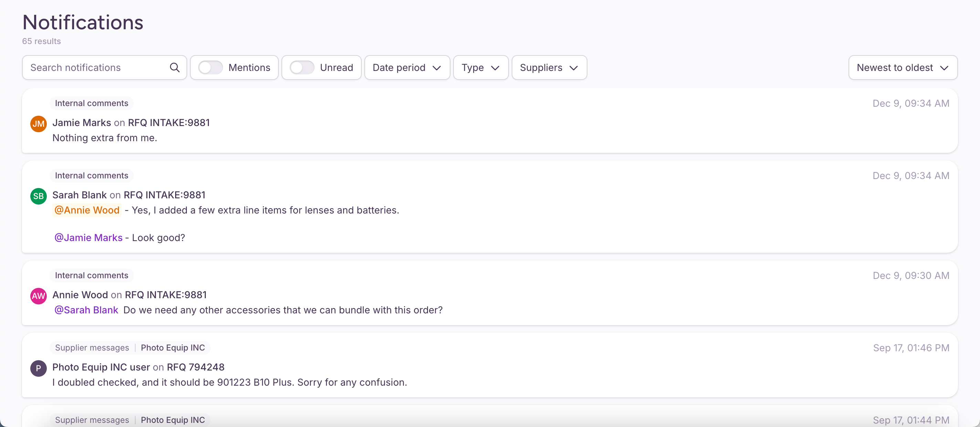Screen dimensions: 980x427
Task: Click the Dec 9, 09:30 AM timestamp
Action: click(x=911, y=275)
